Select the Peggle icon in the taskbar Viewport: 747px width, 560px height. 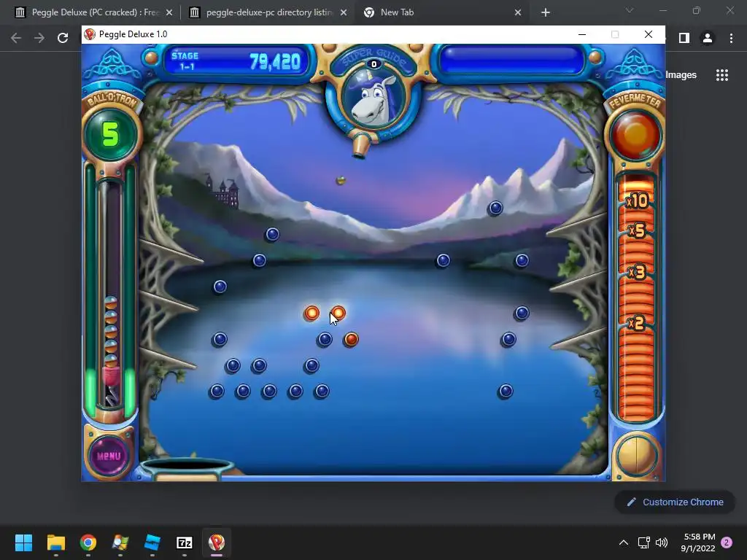216,542
